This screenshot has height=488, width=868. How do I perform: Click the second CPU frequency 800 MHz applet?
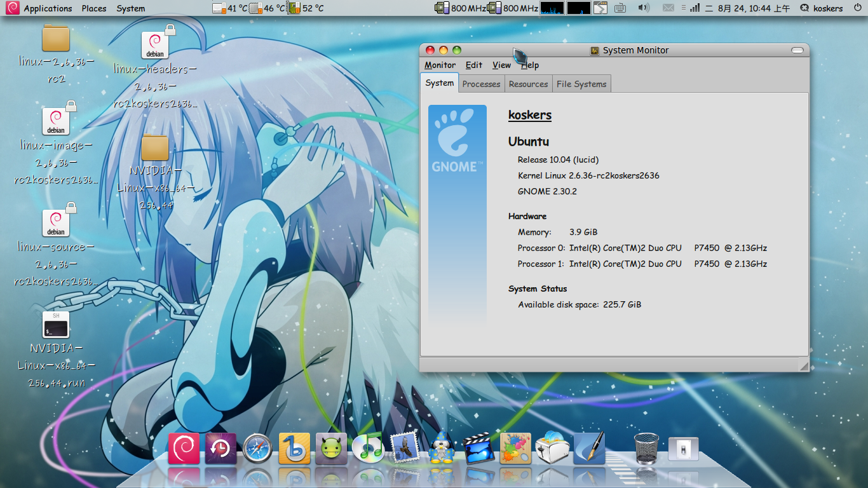coord(512,8)
